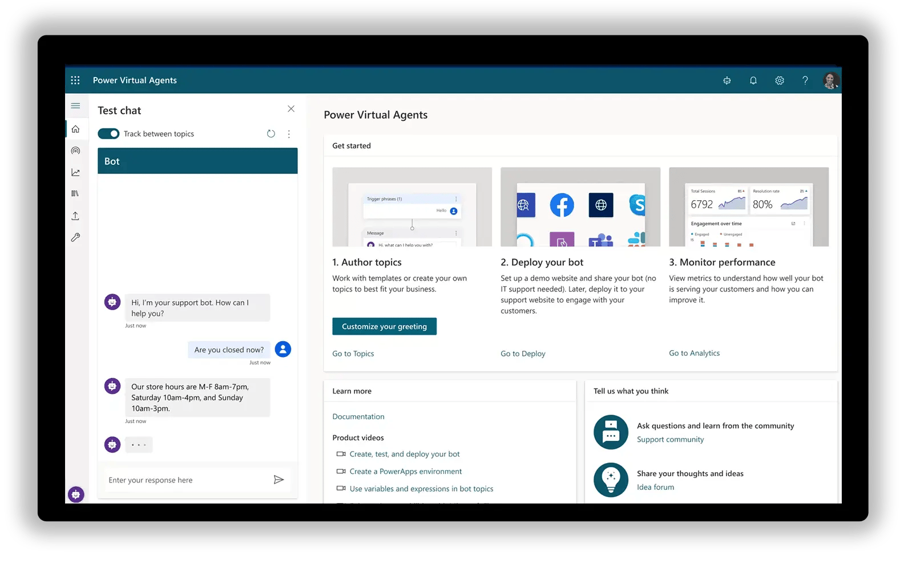Open the library books sidebar icon
This screenshot has width=924, height=584.
(x=75, y=194)
